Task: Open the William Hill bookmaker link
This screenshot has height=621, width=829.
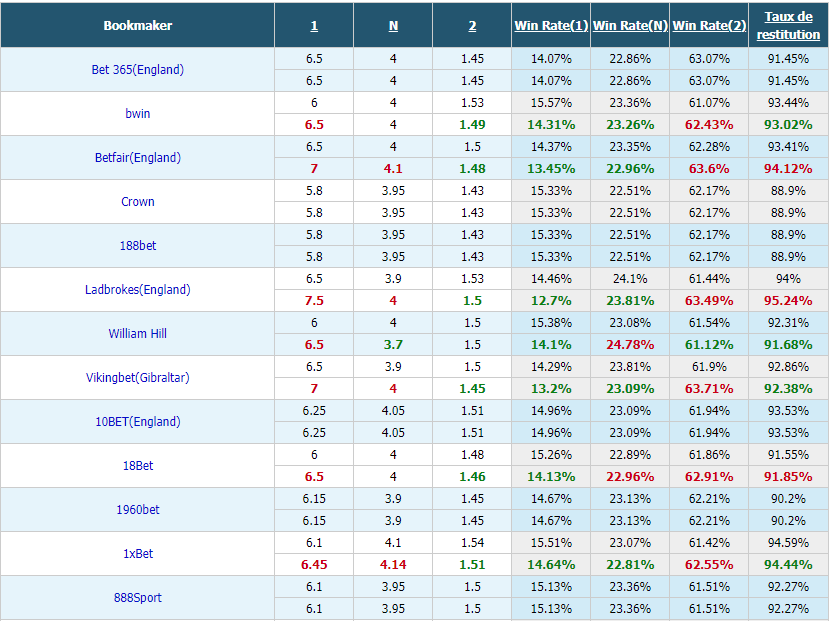Action: [x=137, y=333]
